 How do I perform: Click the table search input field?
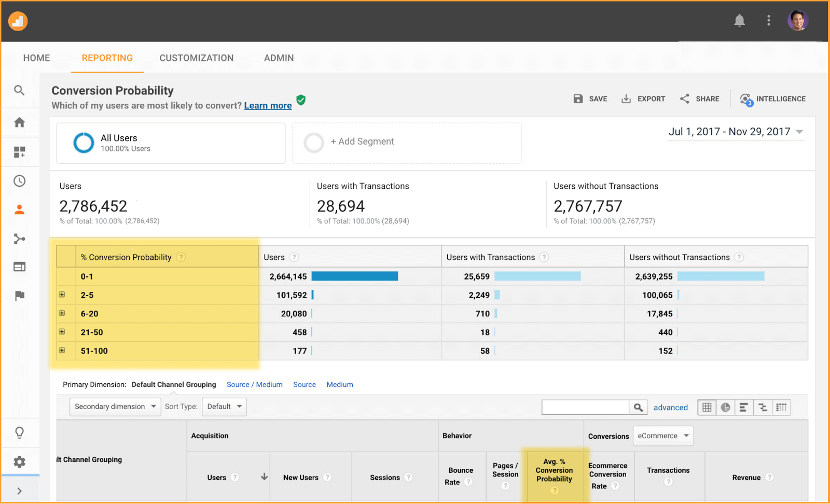[585, 408]
